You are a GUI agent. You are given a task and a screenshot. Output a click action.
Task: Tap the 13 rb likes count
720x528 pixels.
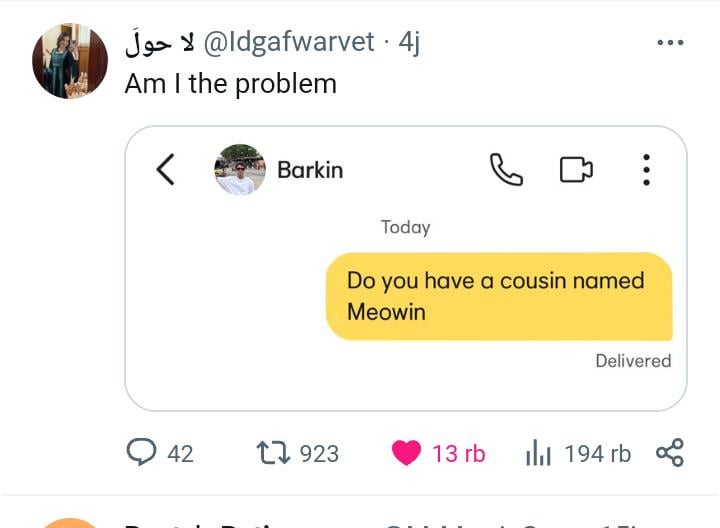pyautogui.click(x=458, y=454)
